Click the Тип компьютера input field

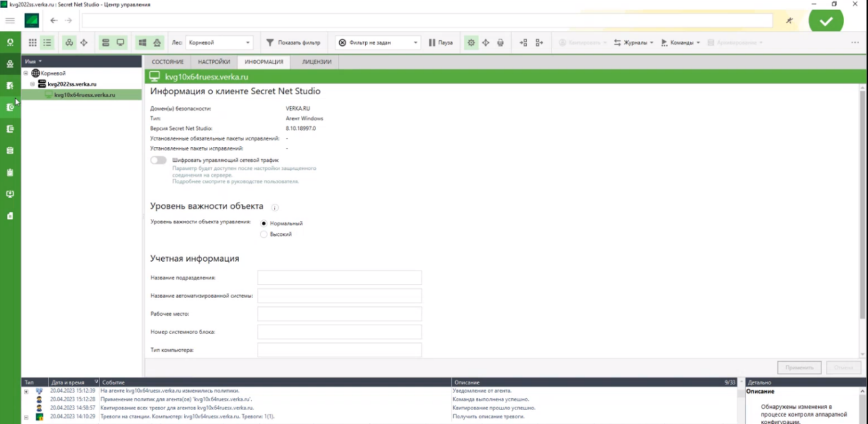coord(339,350)
